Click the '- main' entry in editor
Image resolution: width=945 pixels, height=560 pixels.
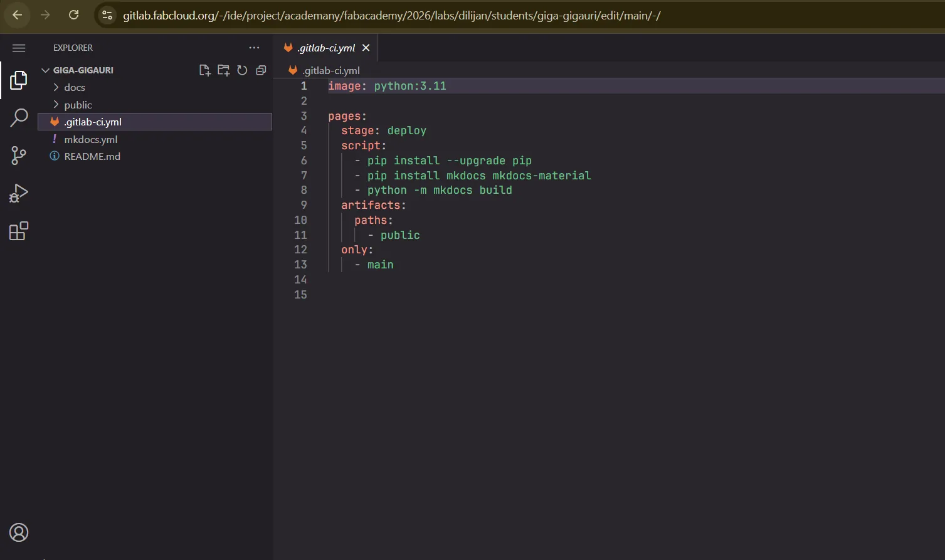pyautogui.click(x=374, y=265)
